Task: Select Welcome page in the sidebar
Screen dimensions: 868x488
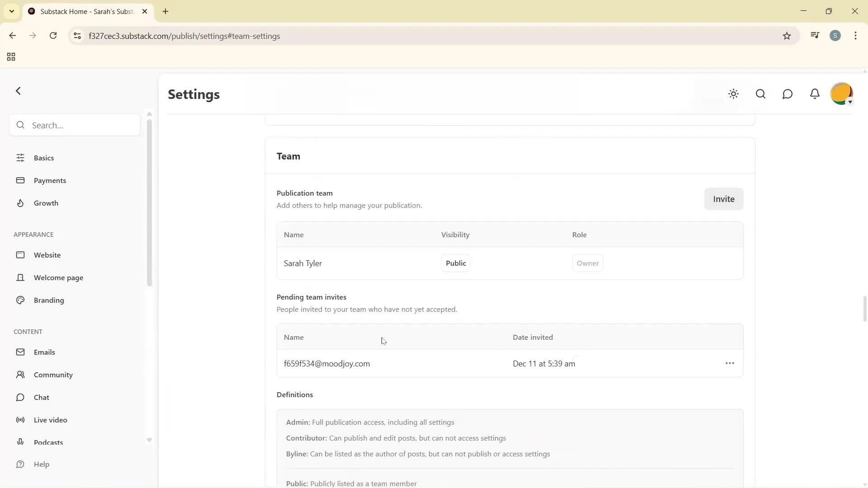Action: click(58, 277)
